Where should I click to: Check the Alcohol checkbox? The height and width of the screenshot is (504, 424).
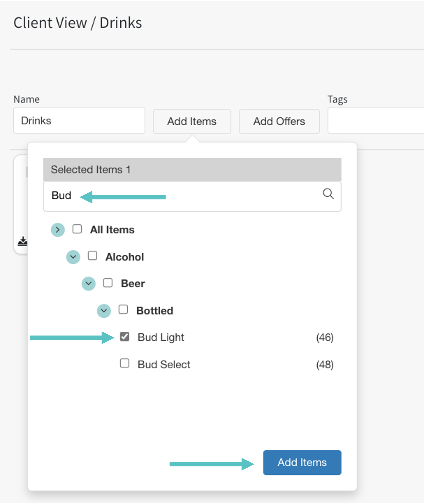pos(93,256)
